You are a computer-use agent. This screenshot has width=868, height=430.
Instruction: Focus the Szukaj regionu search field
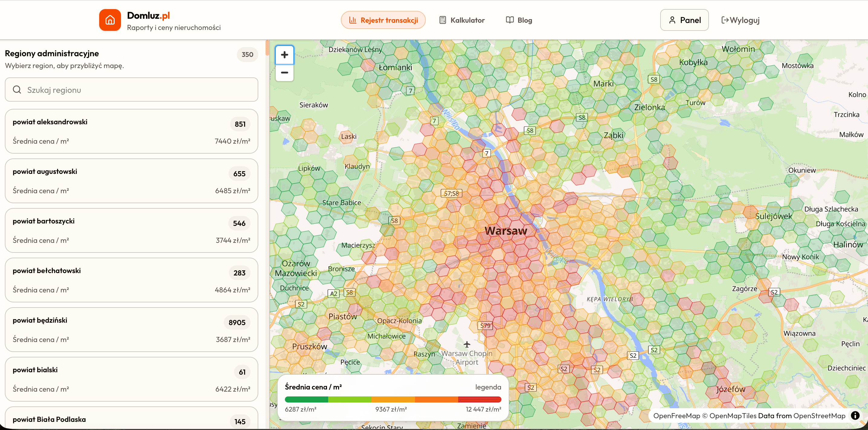point(132,90)
